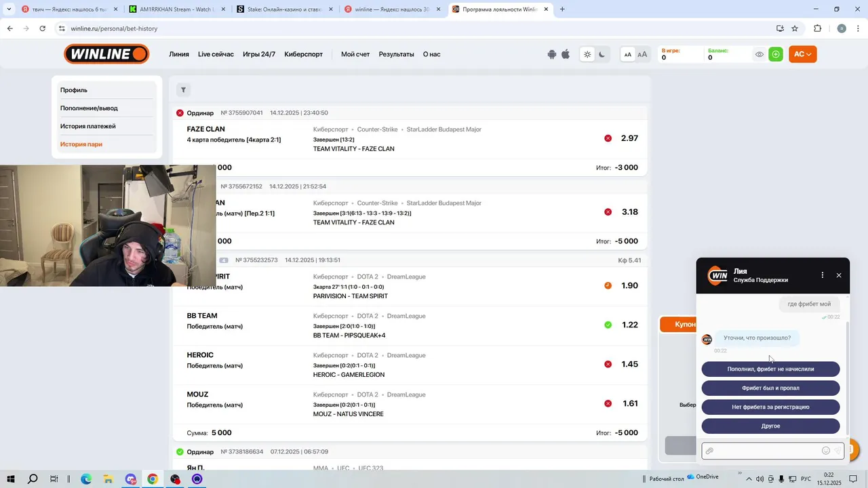868x488 pixels.
Task: Select История пари in the sidebar
Action: [x=81, y=144]
